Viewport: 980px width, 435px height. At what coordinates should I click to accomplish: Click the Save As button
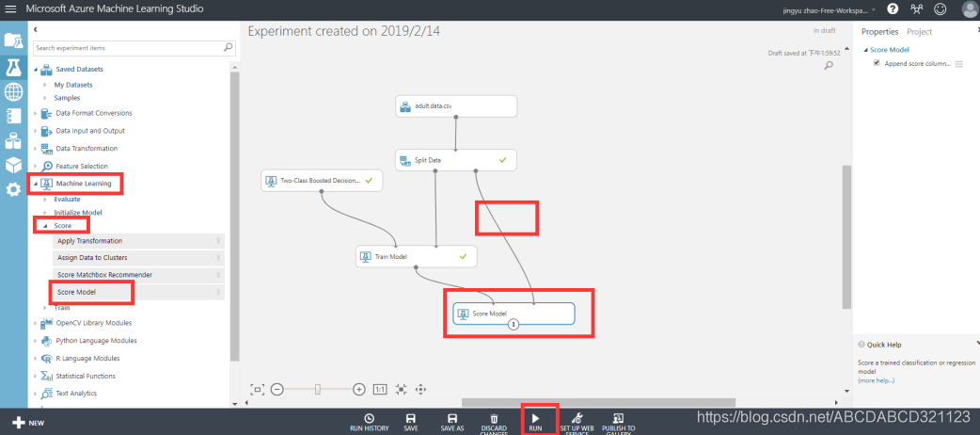click(x=452, y=423)
